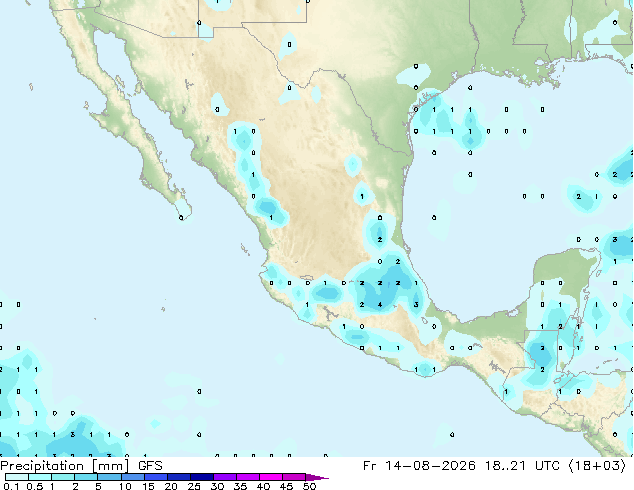Click the 1 to 2 mm legend swatch

tap(63, 477)
